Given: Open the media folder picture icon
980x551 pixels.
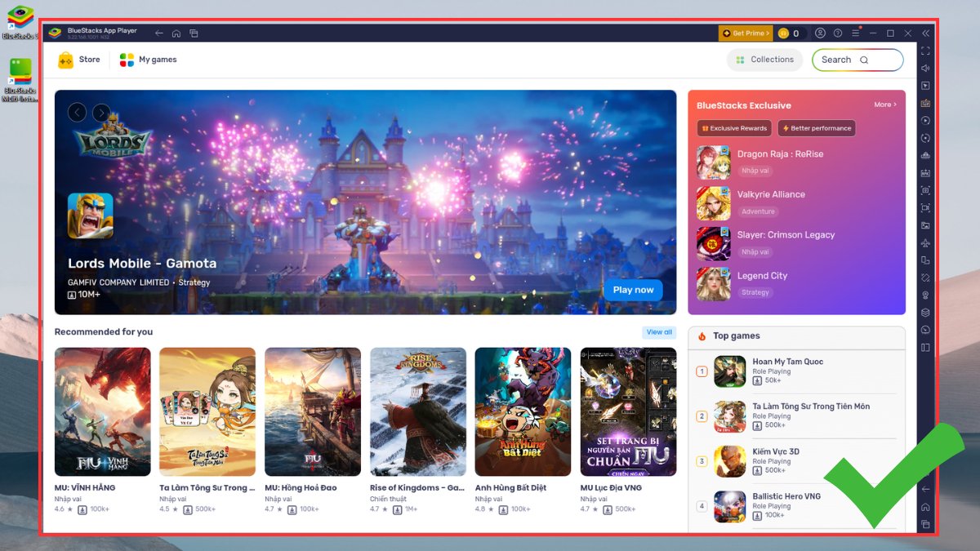Looking at the screenshot, I should pyautogui.click(x=925, y=225).
